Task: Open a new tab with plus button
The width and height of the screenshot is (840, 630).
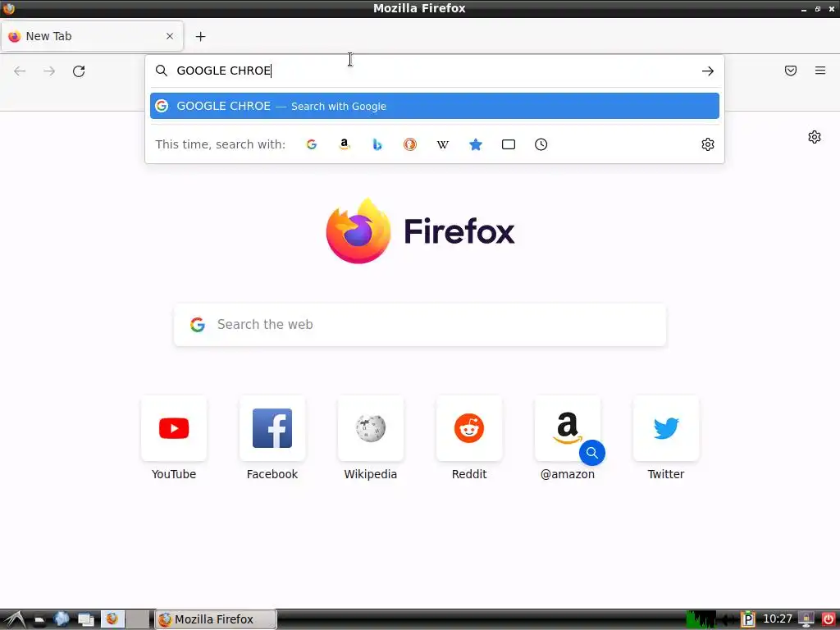Action: pos(200,36)
